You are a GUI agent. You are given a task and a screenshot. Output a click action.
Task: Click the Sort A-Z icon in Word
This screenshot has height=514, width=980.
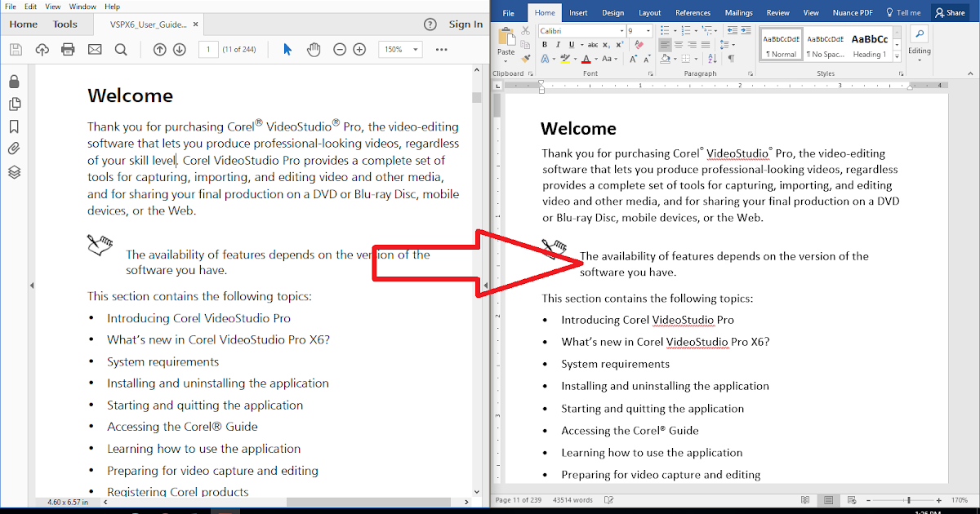click(x=712, y=59)
